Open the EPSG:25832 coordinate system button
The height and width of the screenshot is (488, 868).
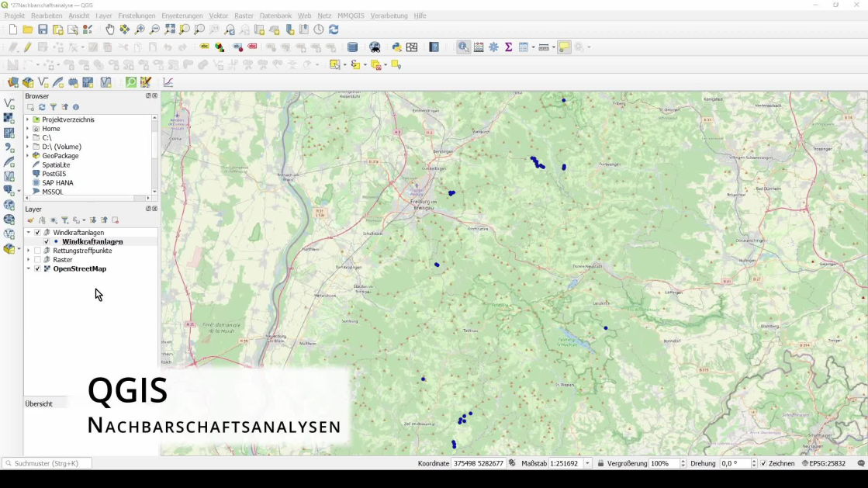pyautogui.click(x=824, y=463)
